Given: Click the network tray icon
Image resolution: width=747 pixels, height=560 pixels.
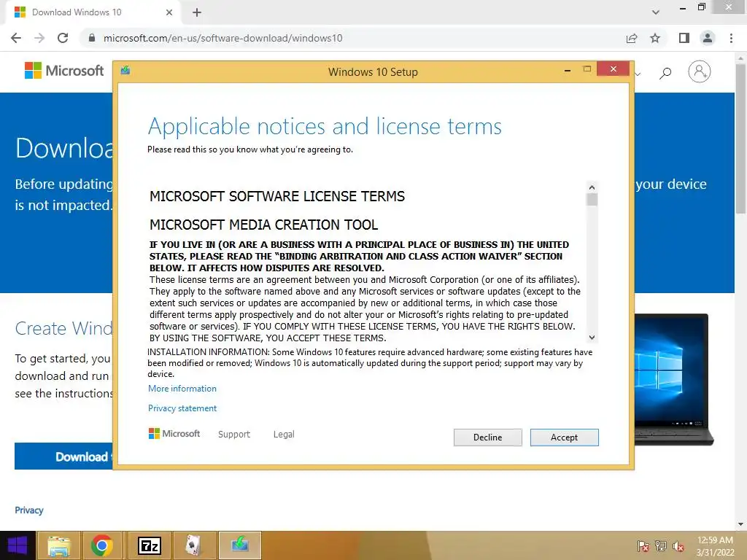Looking at the screenshot, I should [661, 546].
